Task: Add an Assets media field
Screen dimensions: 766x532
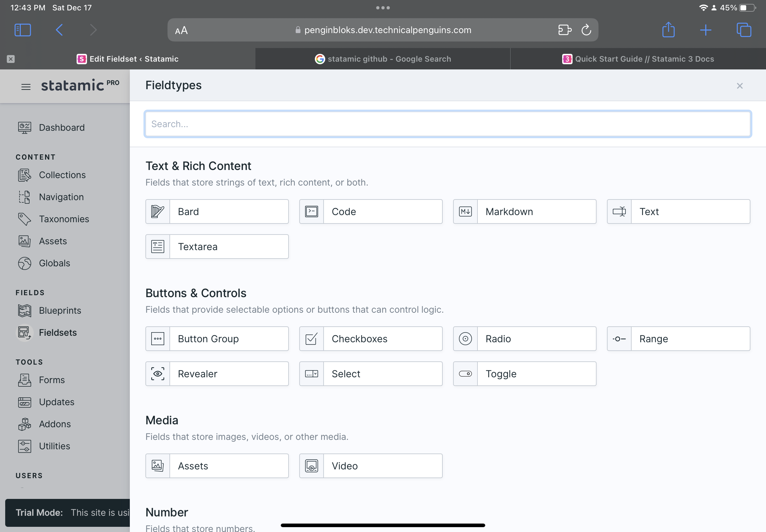Action: (x=217, y=466)
